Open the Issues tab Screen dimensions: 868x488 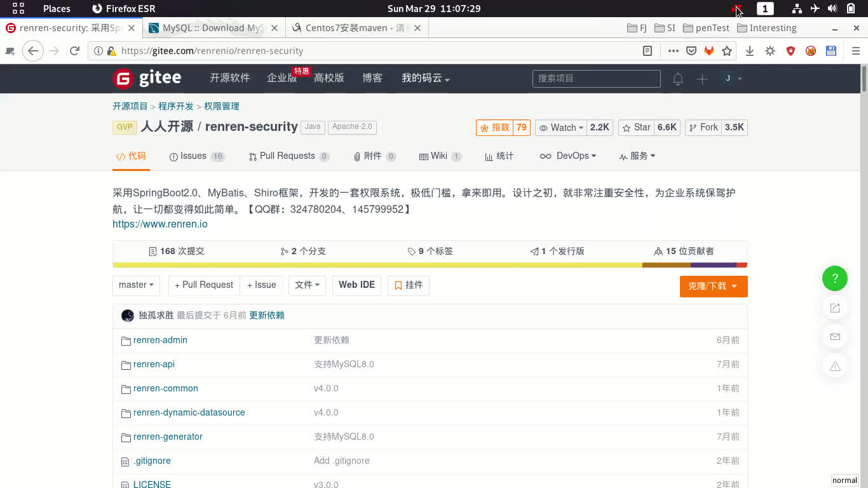click(197, 156)
